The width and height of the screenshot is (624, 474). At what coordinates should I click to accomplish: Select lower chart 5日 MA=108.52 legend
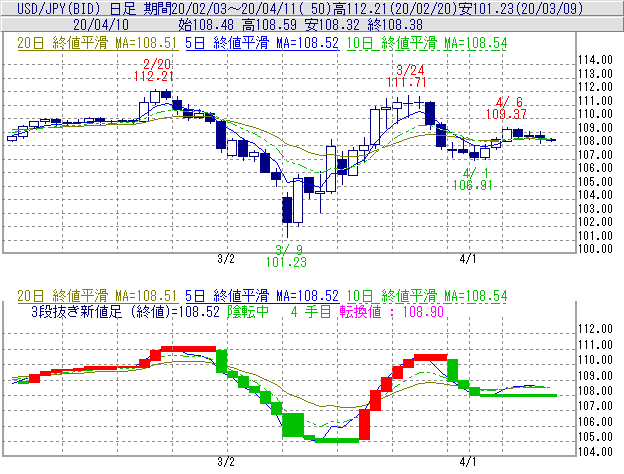(262, 296)
